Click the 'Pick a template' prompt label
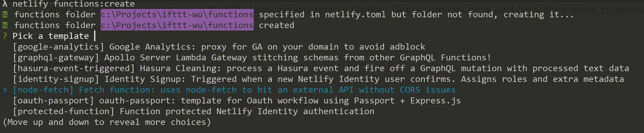This screenshot has height=133, width=644. click(x=51, y=36)
